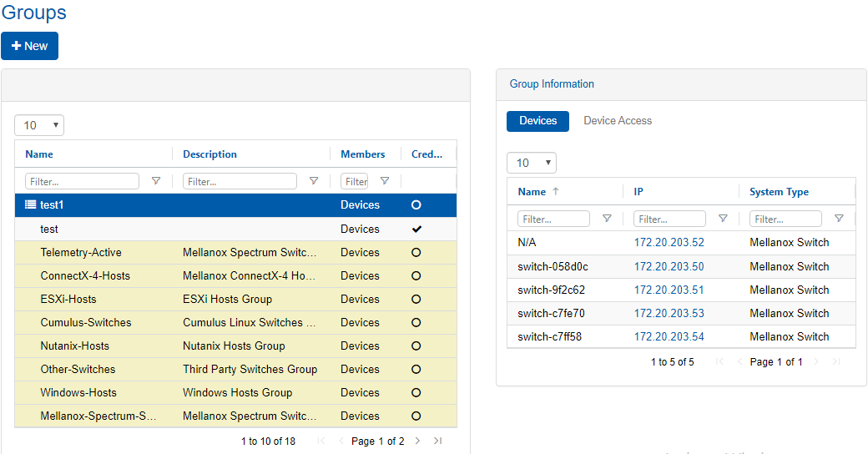Go to next page of groups table
This screenshot has width=868, height=454.
[418, 441]
